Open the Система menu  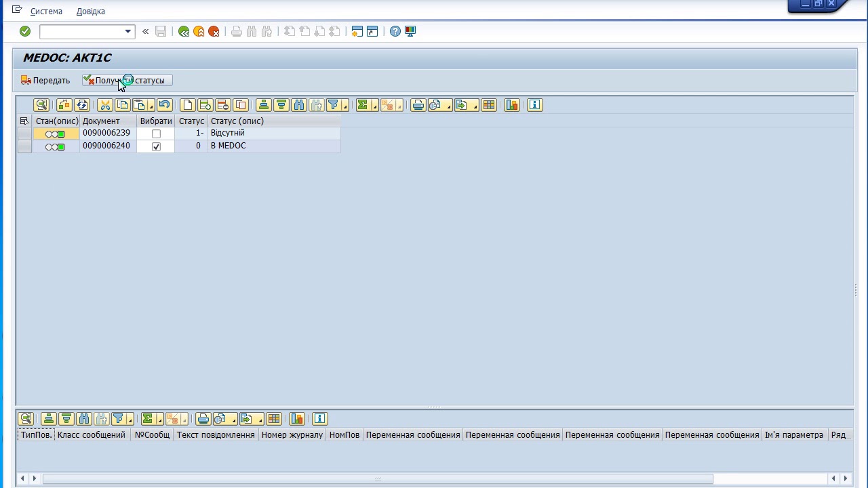46,12
